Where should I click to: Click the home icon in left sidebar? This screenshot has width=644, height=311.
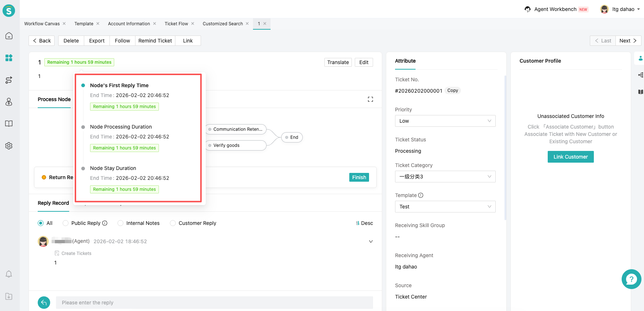(9, 36)
